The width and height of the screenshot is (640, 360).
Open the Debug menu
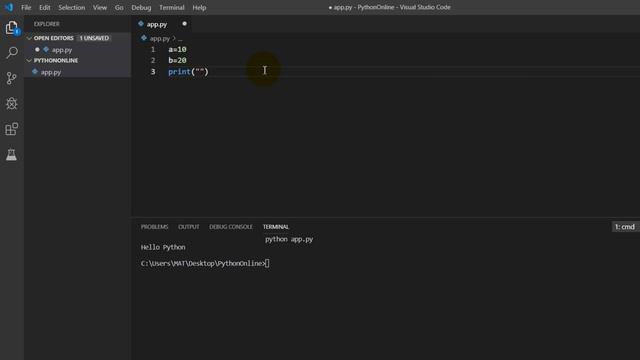141,7
